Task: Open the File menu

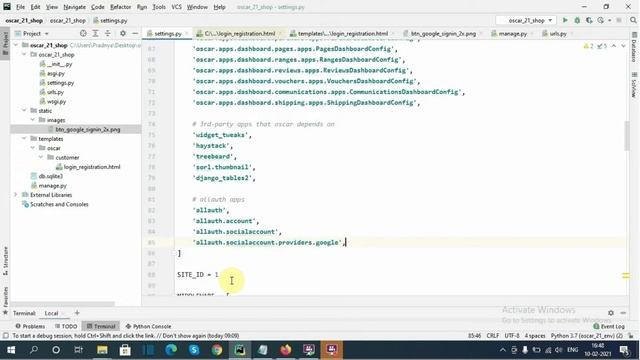Action: [20, 7]
